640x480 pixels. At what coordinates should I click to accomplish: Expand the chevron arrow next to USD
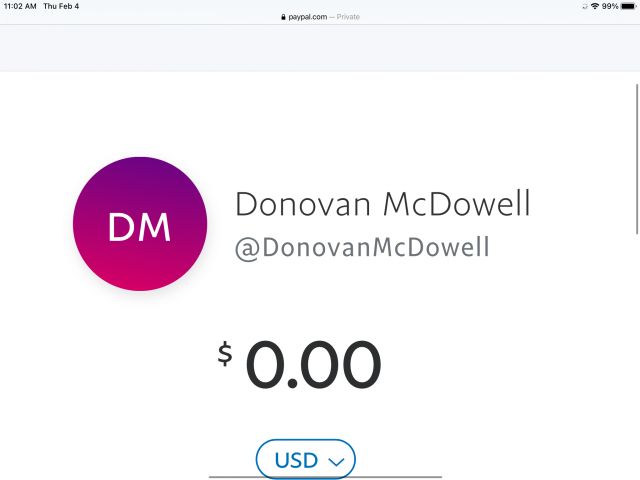click(x=336, y=462)
